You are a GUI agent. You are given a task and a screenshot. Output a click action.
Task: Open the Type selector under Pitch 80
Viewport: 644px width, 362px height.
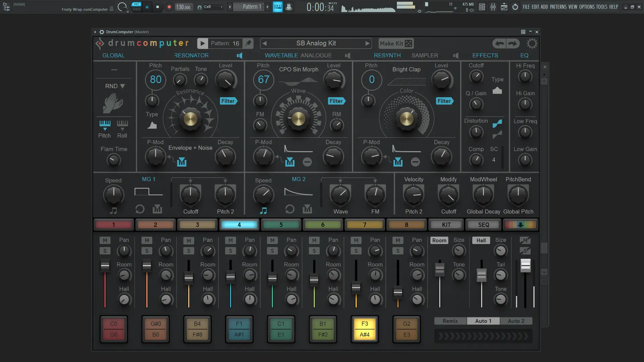click(152, 125)
